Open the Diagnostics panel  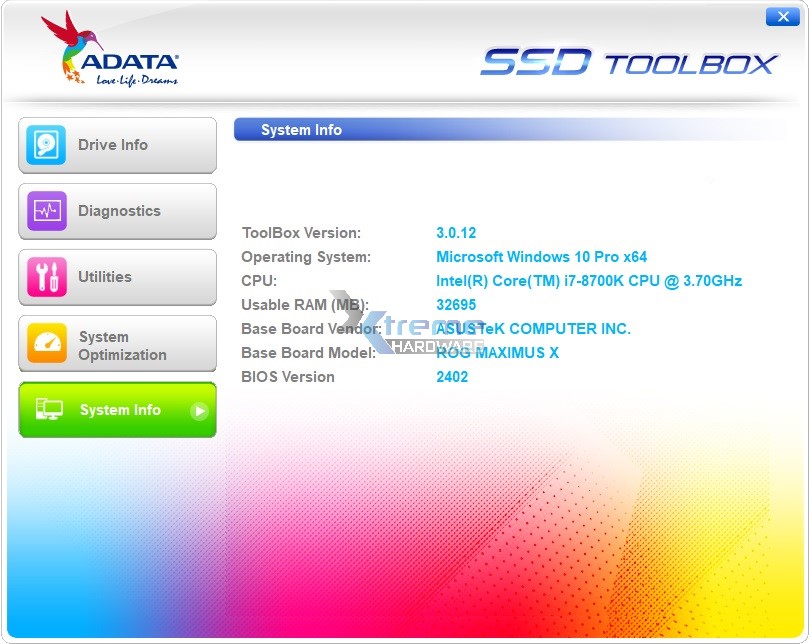[x=117, y=211]
